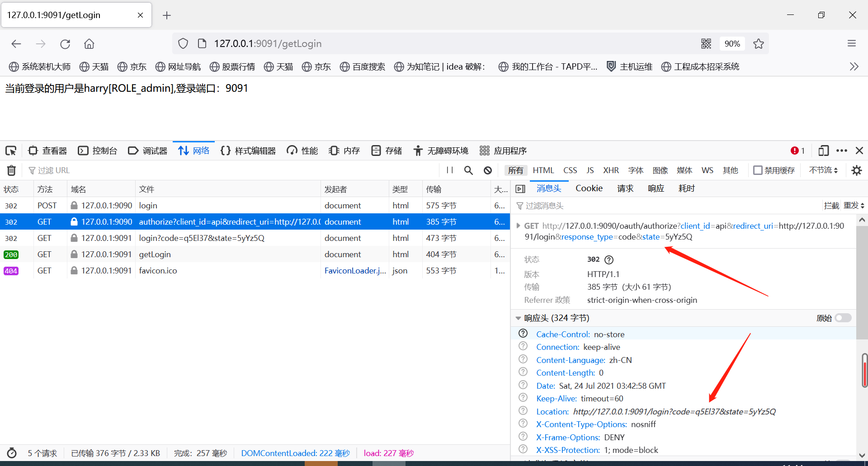Switch to the 请求 details tab
The height and width of the screenshot is (466, 868).
[x=625, y=188]
